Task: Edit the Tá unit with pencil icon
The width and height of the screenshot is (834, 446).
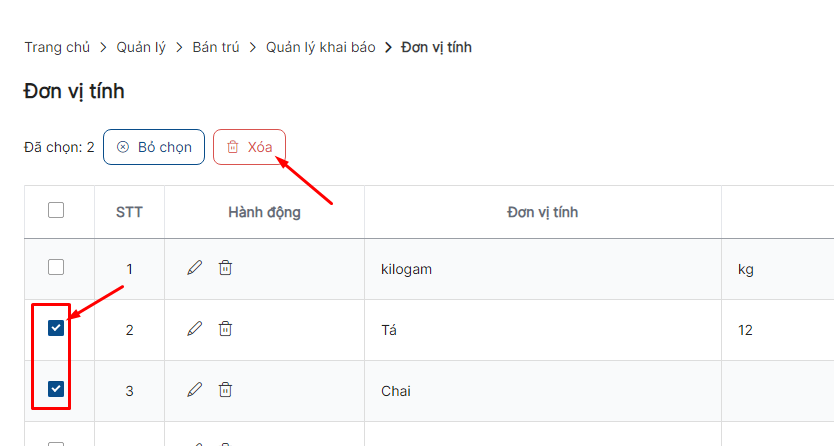Action: pyautogui.click(x=195, y=329)
